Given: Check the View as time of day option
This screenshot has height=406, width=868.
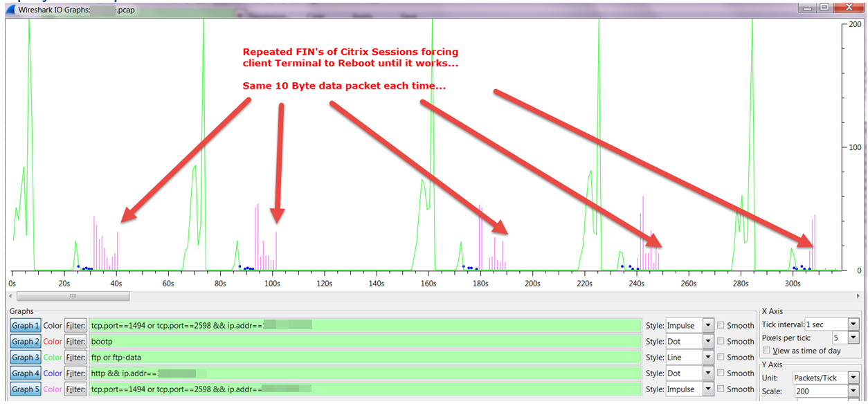Looking at the screenshot, I should click(766, 351).
